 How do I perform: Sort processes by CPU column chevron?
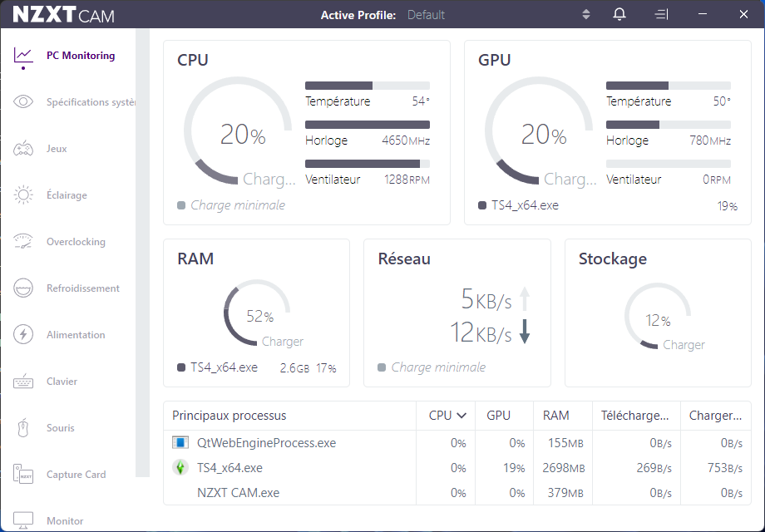(x=461, y=416)
